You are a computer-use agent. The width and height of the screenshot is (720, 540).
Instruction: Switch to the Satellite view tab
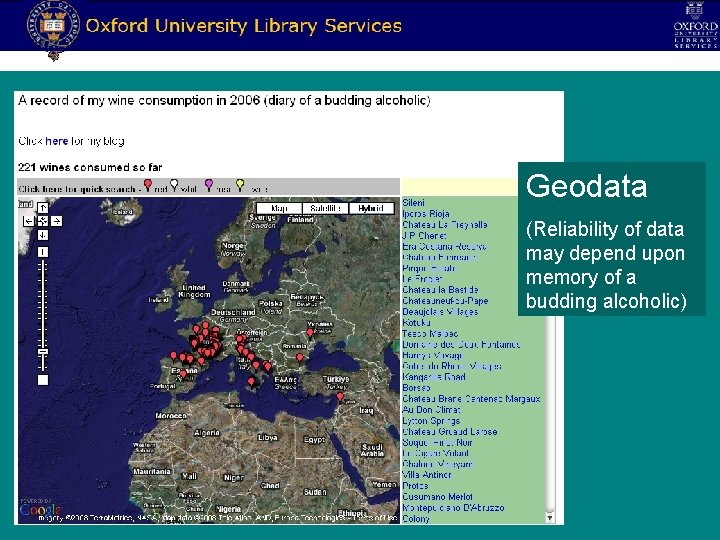325,208
